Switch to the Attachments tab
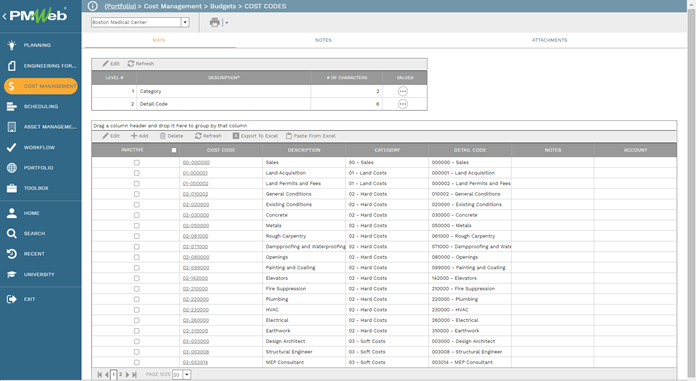 (550, 40)
